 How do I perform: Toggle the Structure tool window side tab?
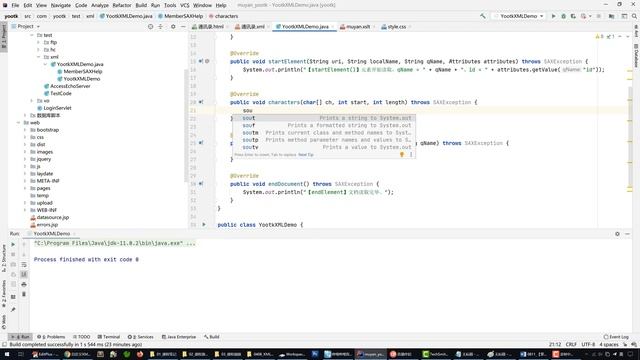coord(4,258)
